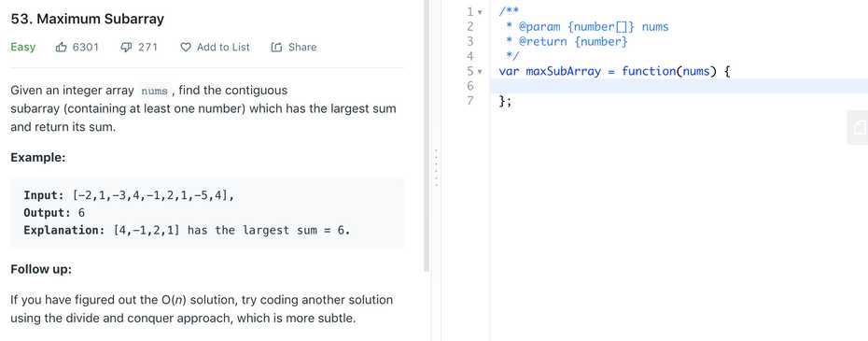Click the heart icon beside Add to List
868x341 pixels.
click(186, 47)
